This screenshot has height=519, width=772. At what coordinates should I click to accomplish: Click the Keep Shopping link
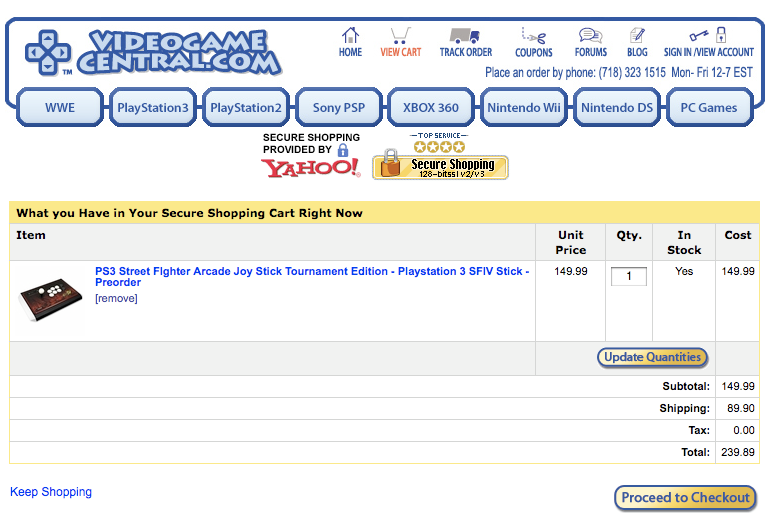(x=51, y=492)
